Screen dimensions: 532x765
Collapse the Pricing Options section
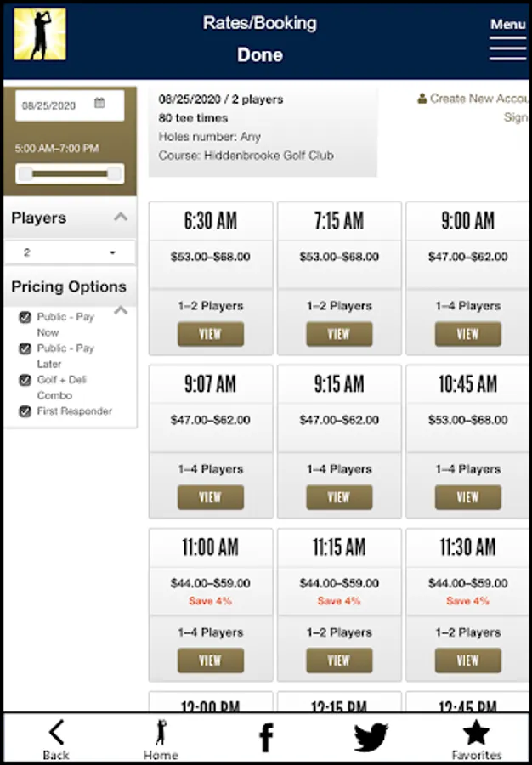121,310
